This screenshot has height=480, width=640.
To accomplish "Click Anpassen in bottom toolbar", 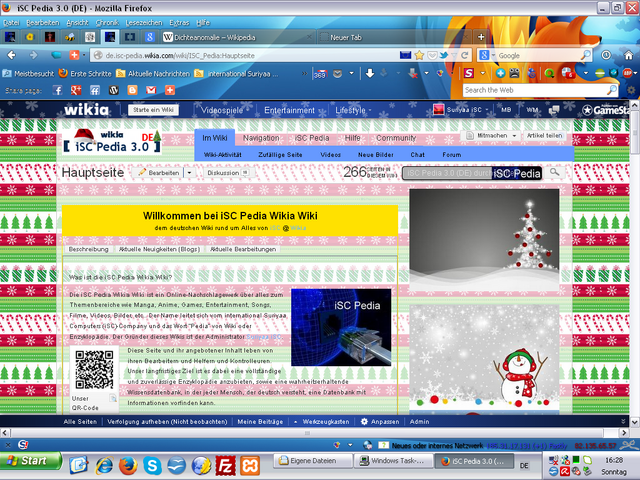I will click(380, 422).
